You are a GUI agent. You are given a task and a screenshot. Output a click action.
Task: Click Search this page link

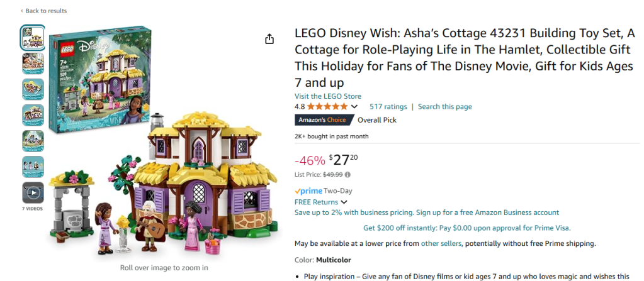click(444, 107)
